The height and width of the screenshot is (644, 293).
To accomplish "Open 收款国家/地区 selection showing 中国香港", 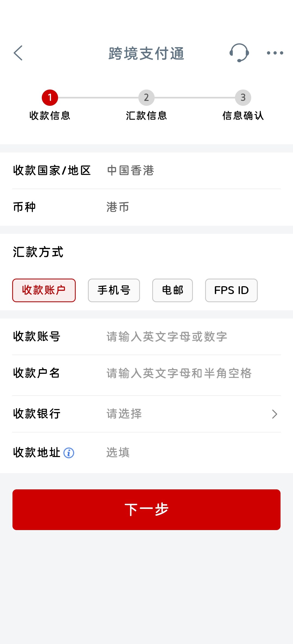I will pyautogui.click(x=146, y=171).
